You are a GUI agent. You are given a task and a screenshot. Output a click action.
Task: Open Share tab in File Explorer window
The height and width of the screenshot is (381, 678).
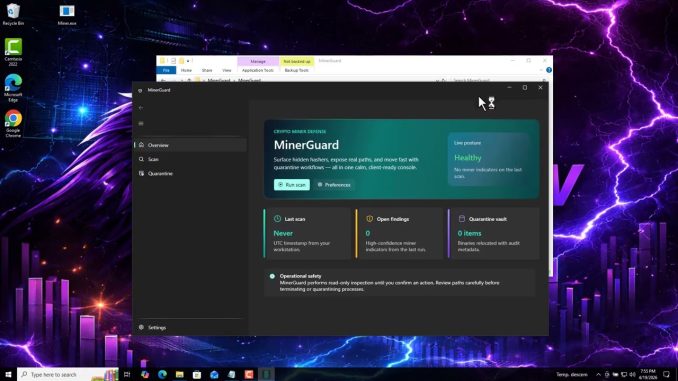click(x=207, y=70)
